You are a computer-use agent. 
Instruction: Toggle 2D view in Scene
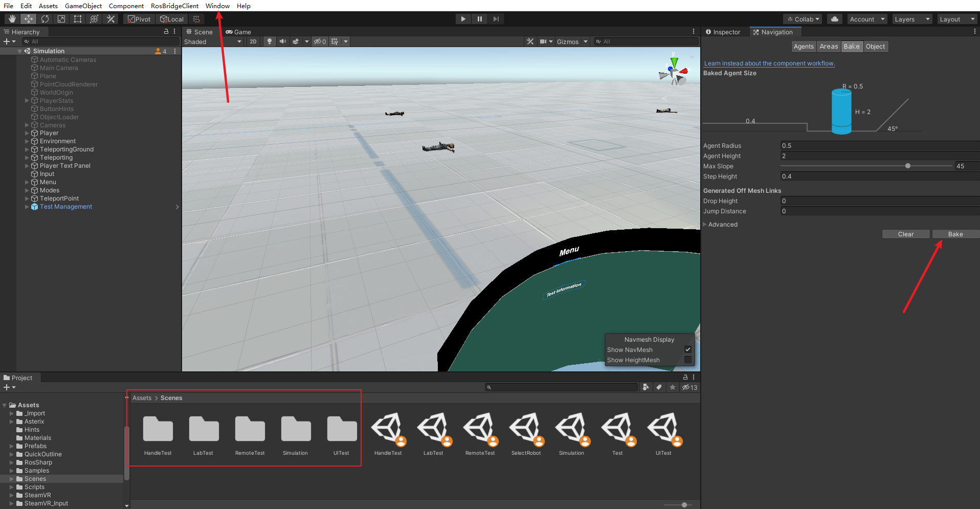253,41
